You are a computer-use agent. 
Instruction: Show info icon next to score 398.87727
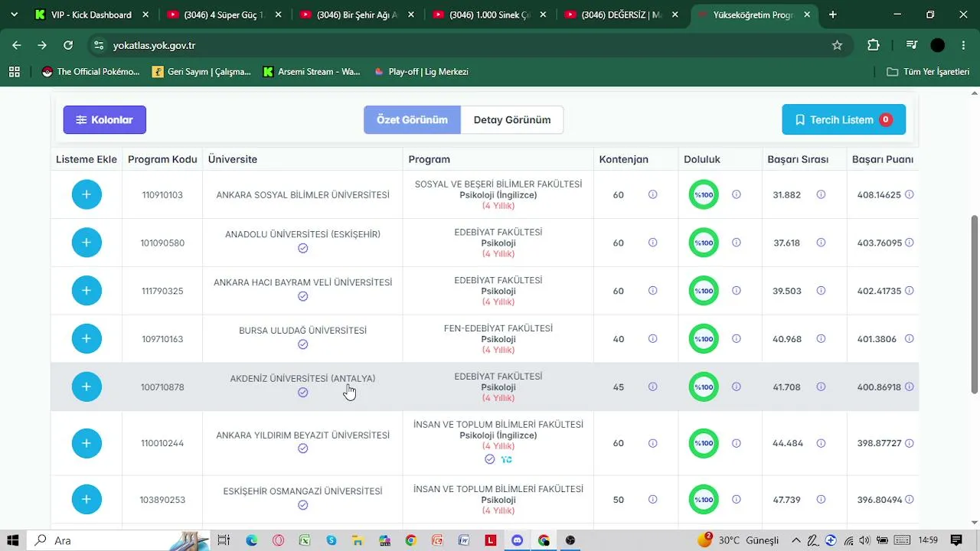point(910,443)
